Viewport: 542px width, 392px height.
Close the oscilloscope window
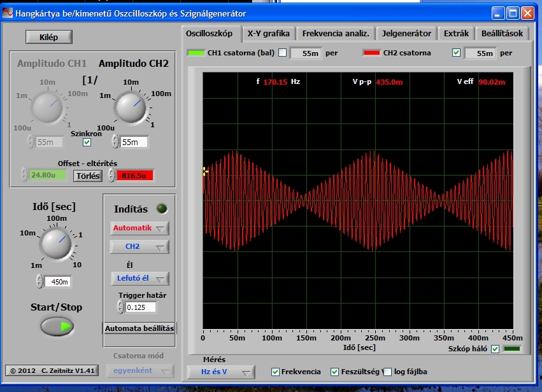[528, 13]
